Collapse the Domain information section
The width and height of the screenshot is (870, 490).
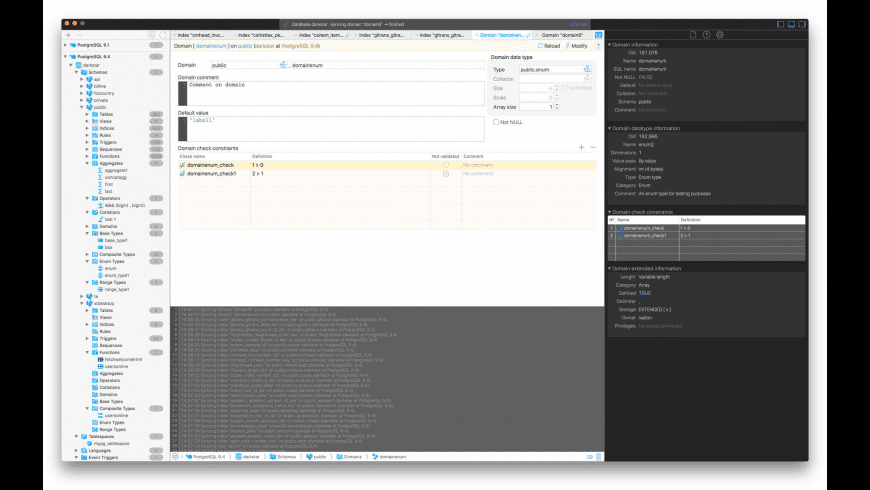(610, 45)
